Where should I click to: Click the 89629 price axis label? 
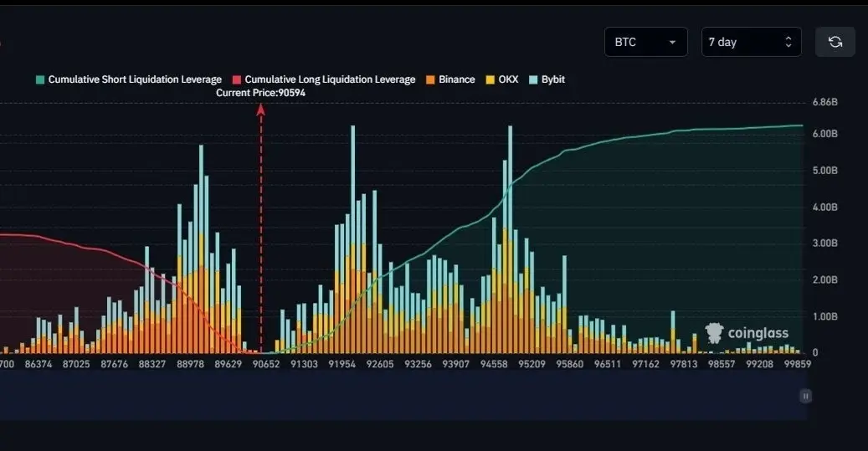point(228,364)
